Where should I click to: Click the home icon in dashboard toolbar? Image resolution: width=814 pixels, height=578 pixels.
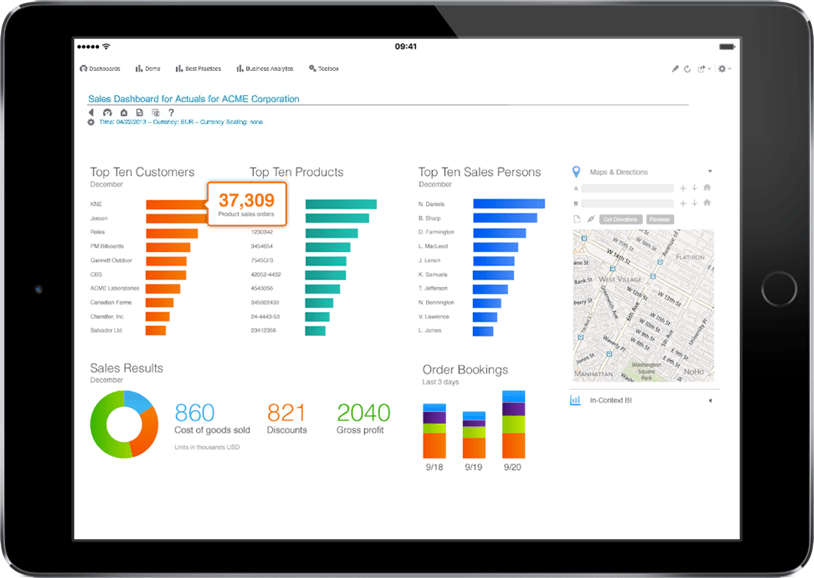click(x=123, y=112)
